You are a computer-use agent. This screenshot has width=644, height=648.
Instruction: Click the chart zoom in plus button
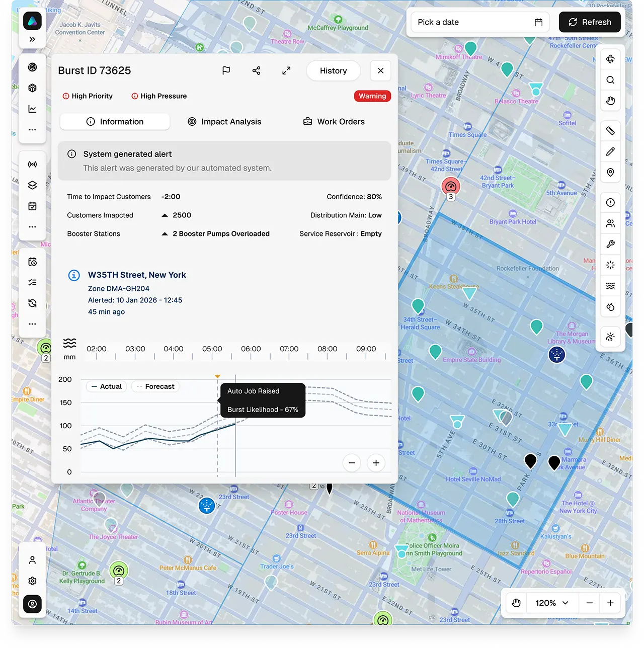pyautogui.click(x=376, y=463)
